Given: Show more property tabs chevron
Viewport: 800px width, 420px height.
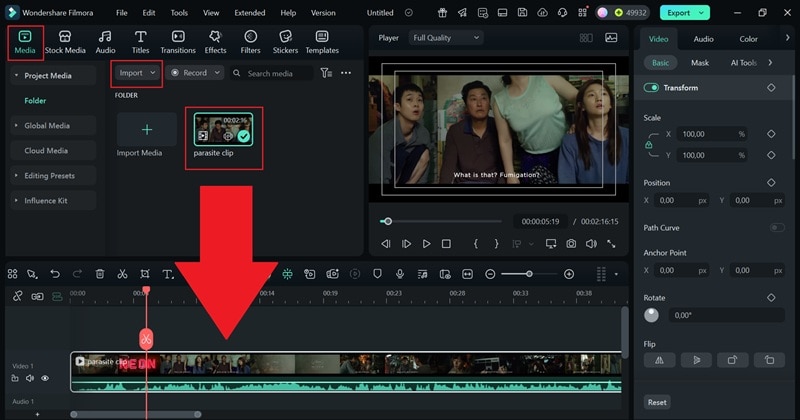Looking at the screenshot, I should click(x=787, y=38).
